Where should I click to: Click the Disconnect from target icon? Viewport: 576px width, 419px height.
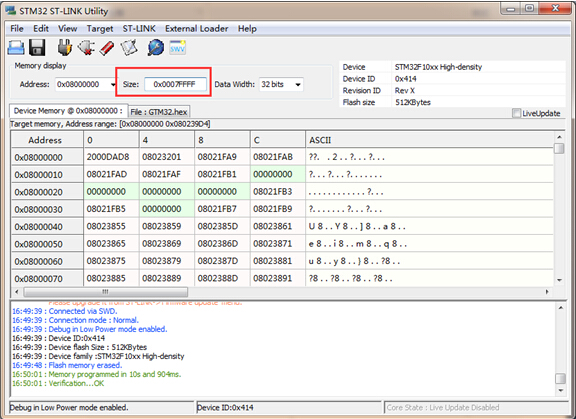tap(86, 48)
